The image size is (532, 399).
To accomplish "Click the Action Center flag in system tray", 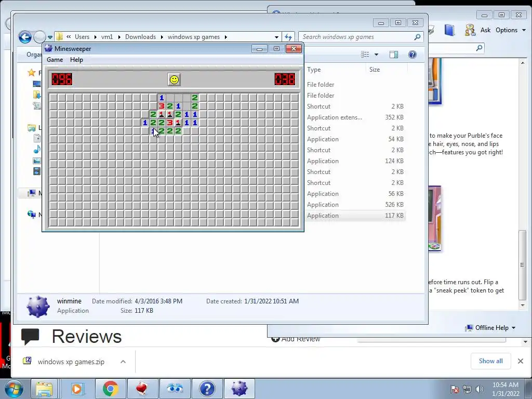I will [x=454, y=389].
